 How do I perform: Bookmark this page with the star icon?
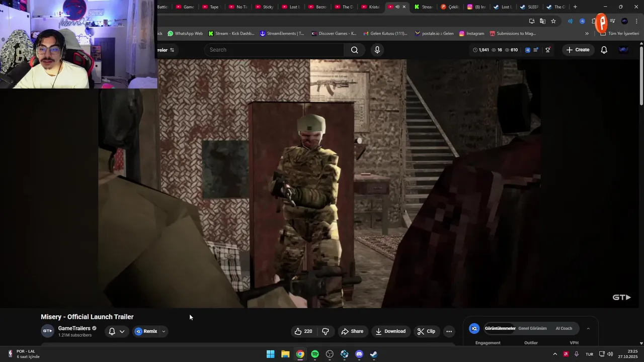pos(553,21)
